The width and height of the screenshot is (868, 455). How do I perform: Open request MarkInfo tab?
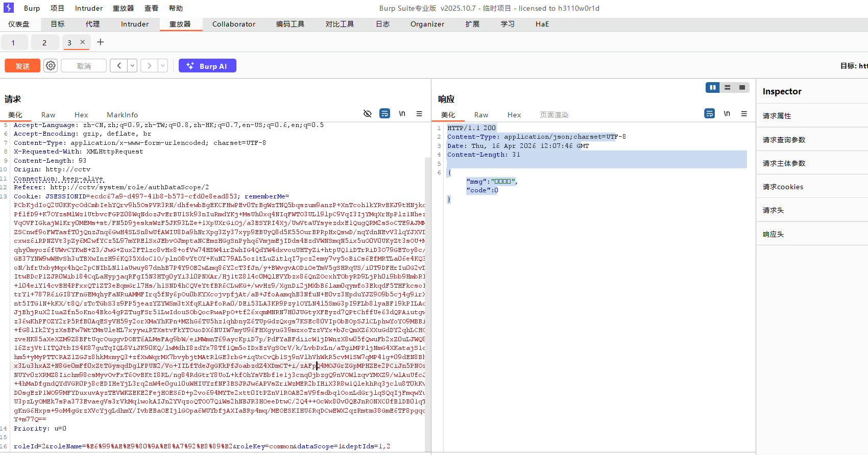(x=123, y=115)
